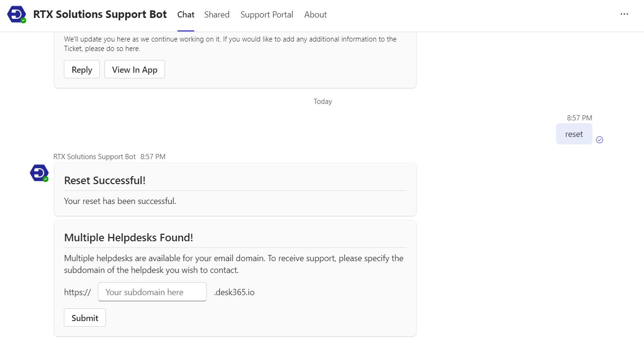Click the '.desk365.io' suffix label
The height and width of the screenshot is (348, 644).
[234, 292]
